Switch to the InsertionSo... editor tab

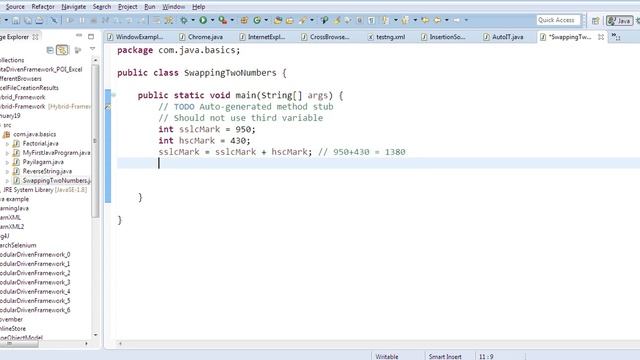point(444,37)
